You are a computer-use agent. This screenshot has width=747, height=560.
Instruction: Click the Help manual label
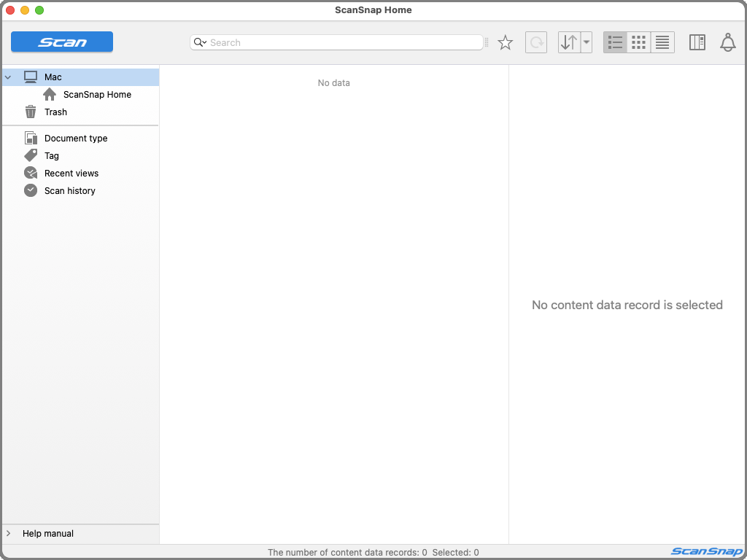pos(48,534)
